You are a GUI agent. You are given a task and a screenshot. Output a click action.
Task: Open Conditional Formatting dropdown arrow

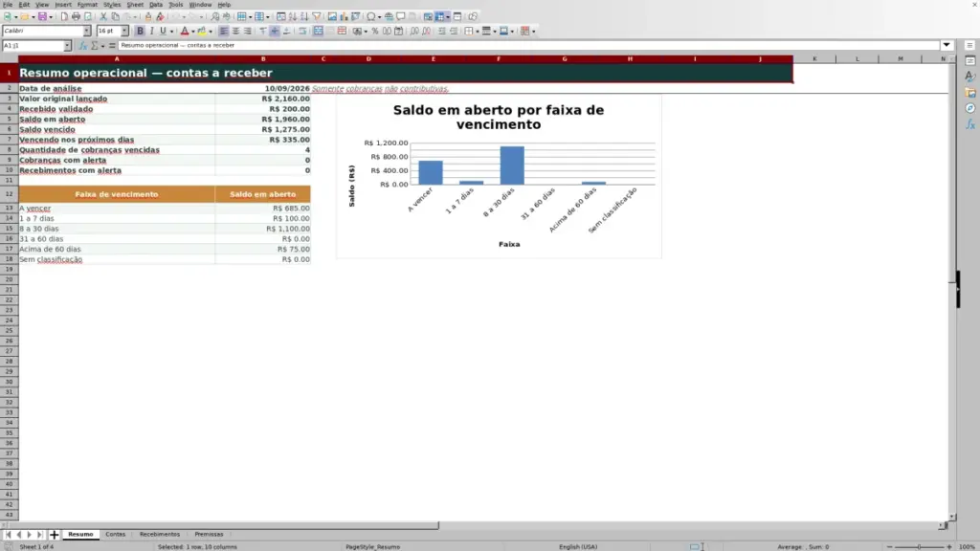[533, 31]
